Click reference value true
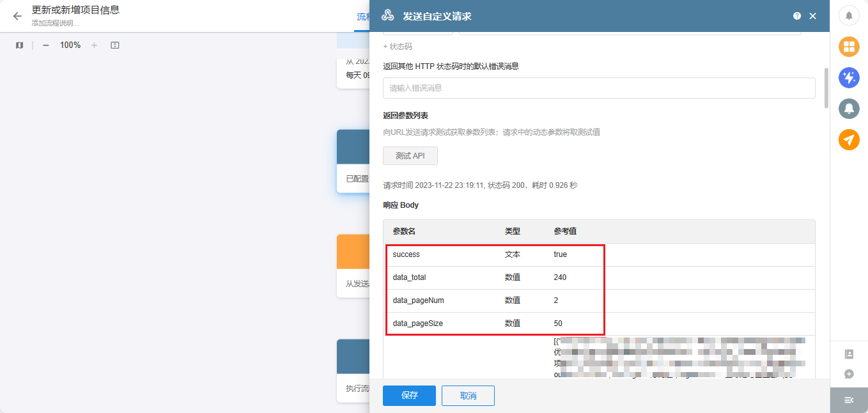 pyautogui.click(x=560, y=254)
